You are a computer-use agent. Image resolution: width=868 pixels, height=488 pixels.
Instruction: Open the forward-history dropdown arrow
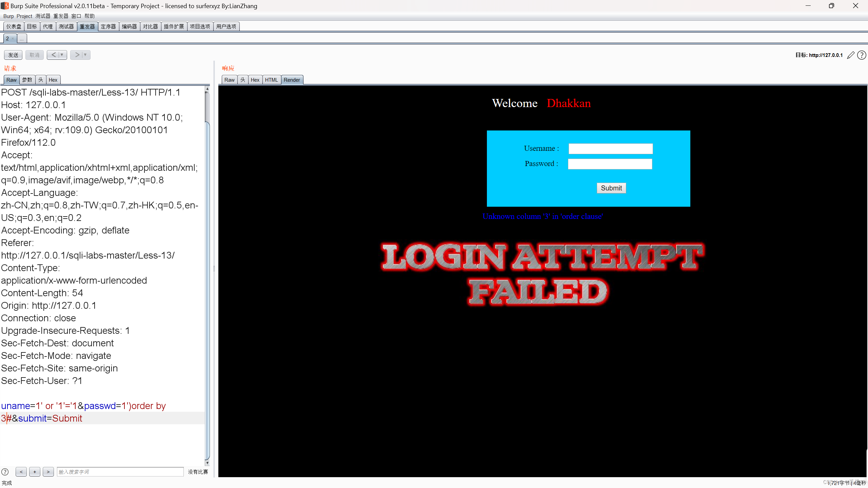coord(85,55)
